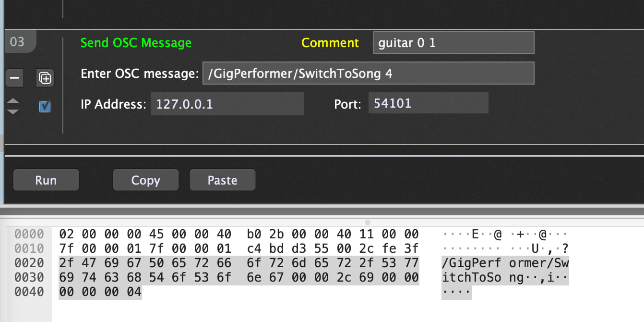Click the Comment field containing guitar 0 1
Screen dimensions: 644x322
point(453,43)
